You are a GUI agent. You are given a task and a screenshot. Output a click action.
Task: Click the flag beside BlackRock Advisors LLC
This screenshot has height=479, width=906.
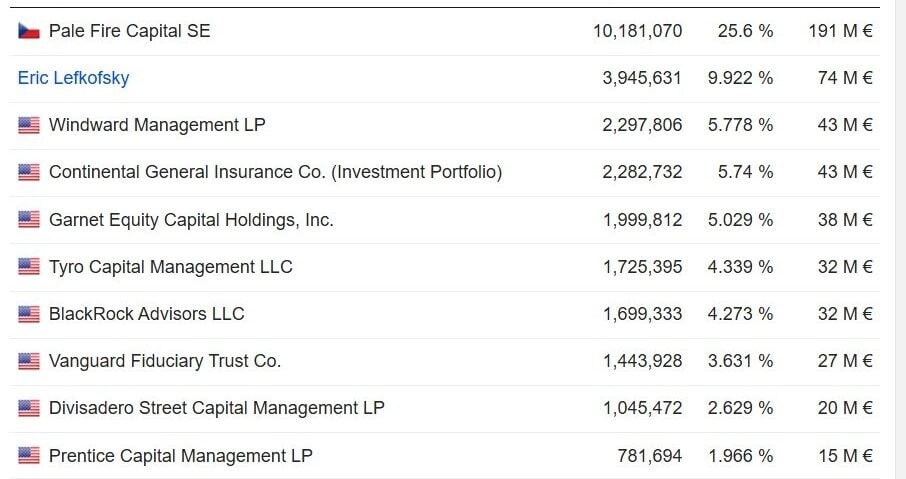29,314
